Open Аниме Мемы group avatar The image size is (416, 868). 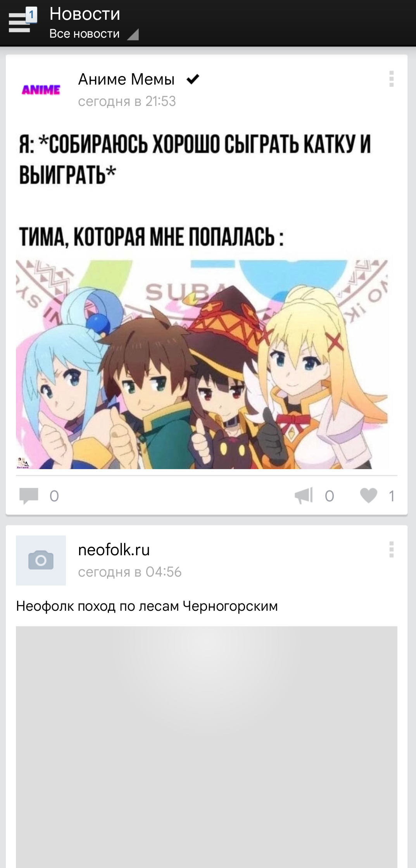(x=41, y=90)
